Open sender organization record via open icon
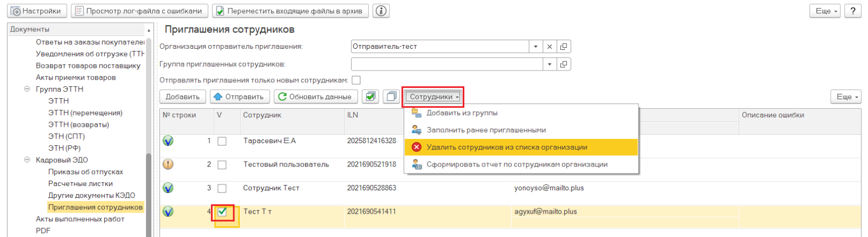Viewport: 868px width, 237px height. [x=564, y=47]
